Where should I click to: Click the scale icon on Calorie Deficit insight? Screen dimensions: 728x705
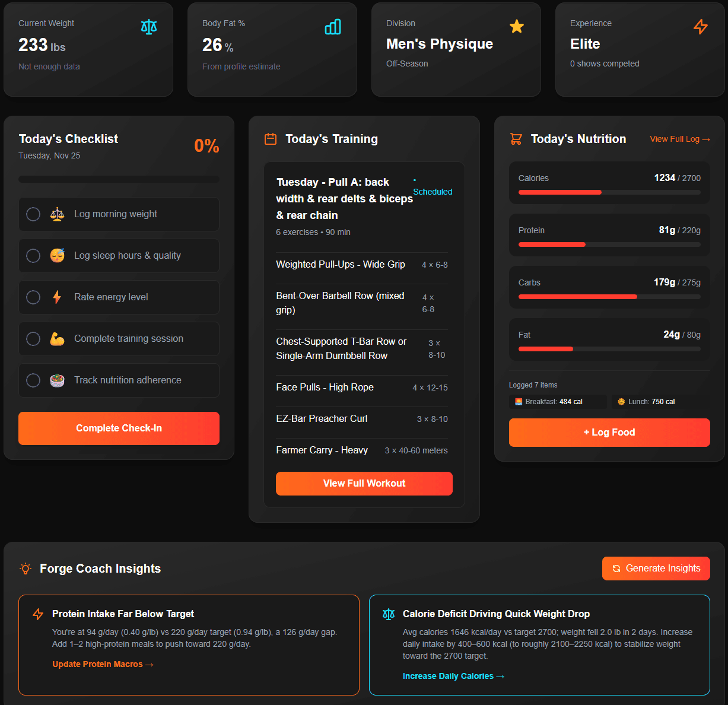(x=388, y=614)
